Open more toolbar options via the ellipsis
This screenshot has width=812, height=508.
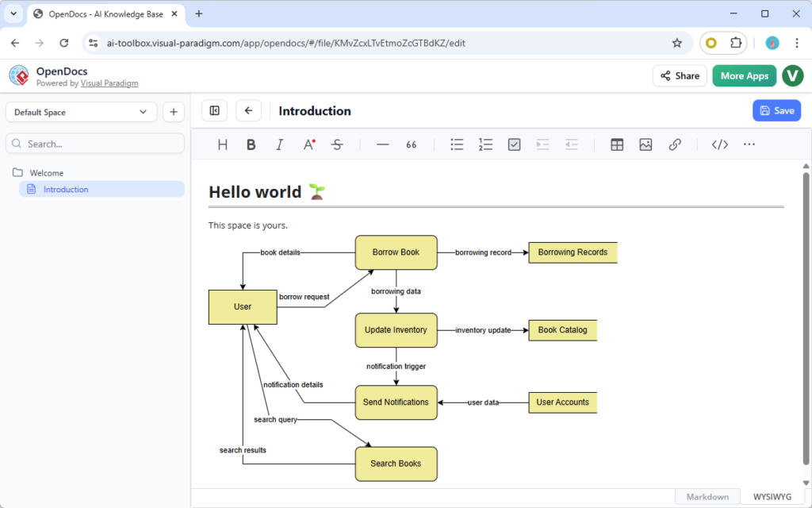(x=749, y=144)
